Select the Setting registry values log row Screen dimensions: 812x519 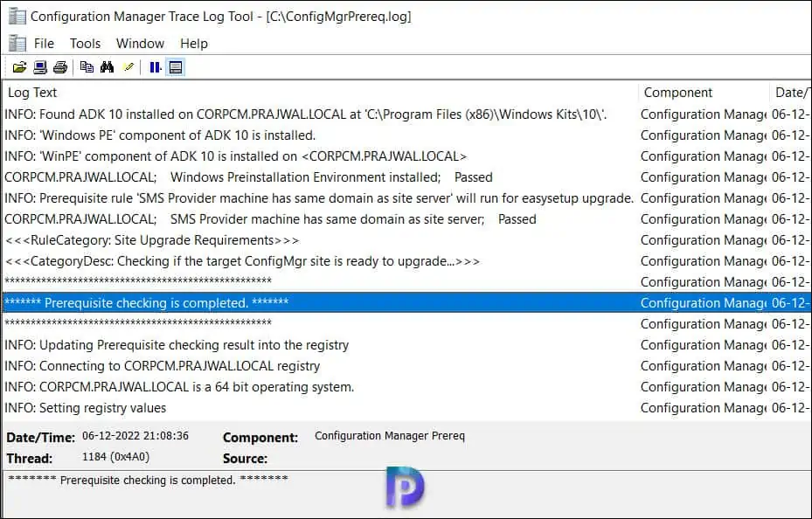coord(406,408)
